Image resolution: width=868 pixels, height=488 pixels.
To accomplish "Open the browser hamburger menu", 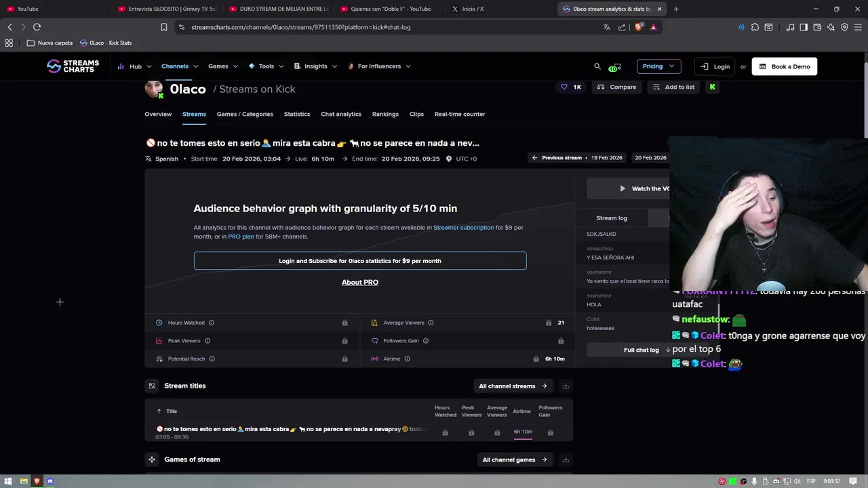I will [858, 27].
